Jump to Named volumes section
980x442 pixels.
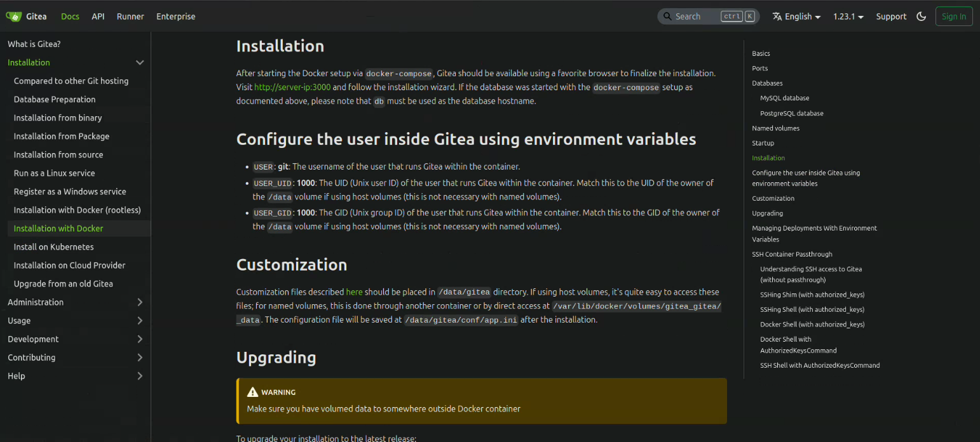pos(775,128)
